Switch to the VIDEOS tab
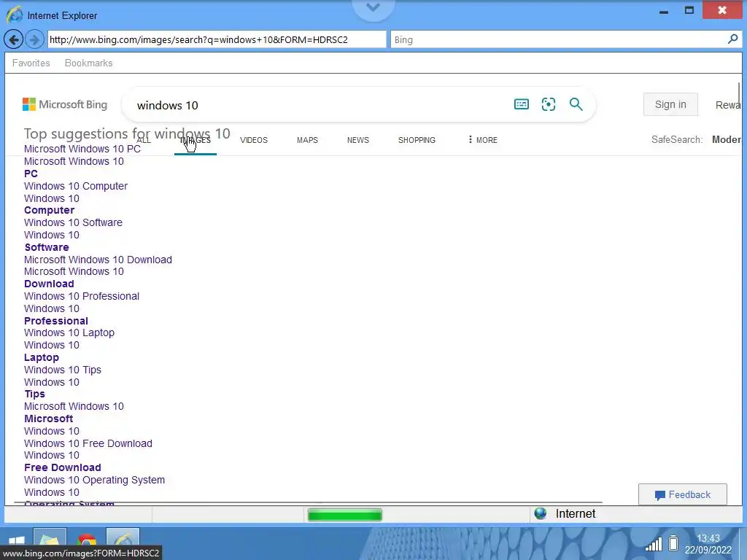 (x=253, y=140)
